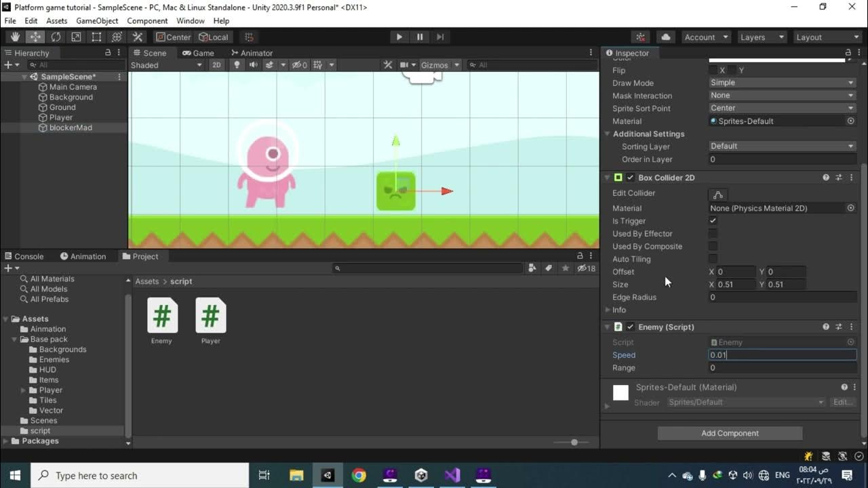This screenshot has height=488, width=868.
Task: Open cloud services icon
Action: point(665,37)
